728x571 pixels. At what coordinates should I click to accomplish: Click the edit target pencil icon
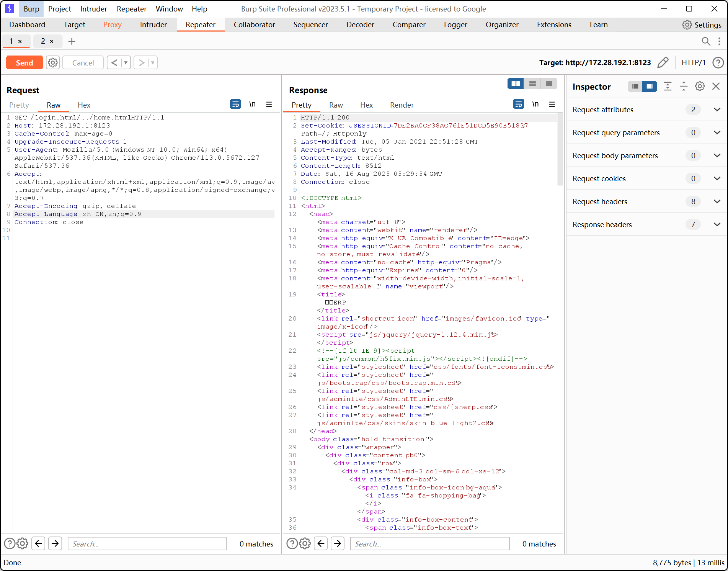[663, 62]
